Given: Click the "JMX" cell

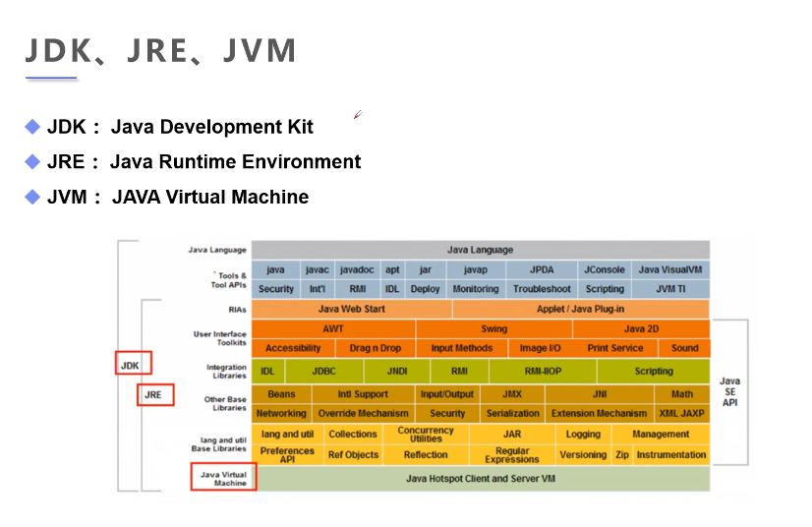Looking at the screenshot, I should point(512,394).
